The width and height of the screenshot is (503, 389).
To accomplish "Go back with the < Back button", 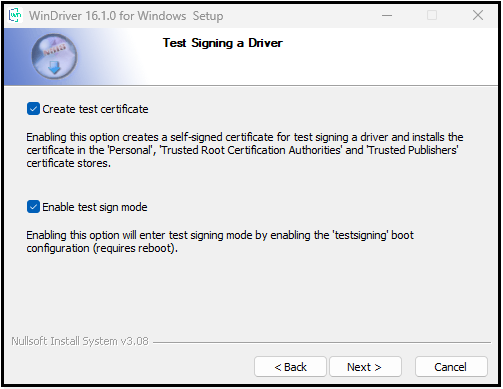I will 290,367.
